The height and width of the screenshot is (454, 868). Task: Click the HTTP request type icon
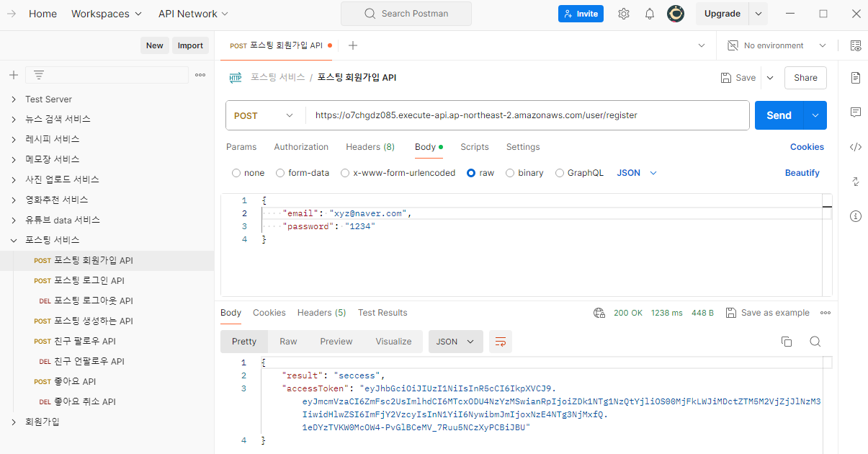(x=236, y=78)
